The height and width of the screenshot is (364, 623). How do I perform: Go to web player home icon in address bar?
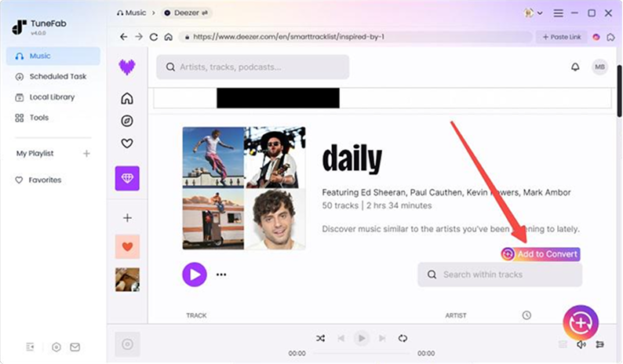point(169,37)
